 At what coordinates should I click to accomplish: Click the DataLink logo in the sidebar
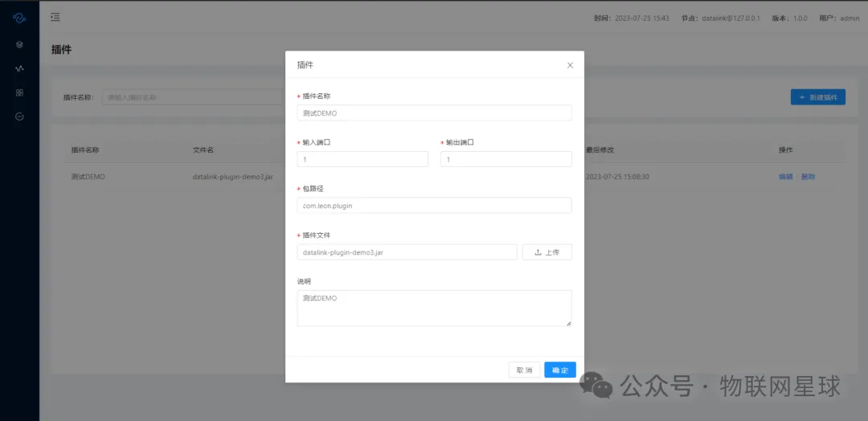19,18
